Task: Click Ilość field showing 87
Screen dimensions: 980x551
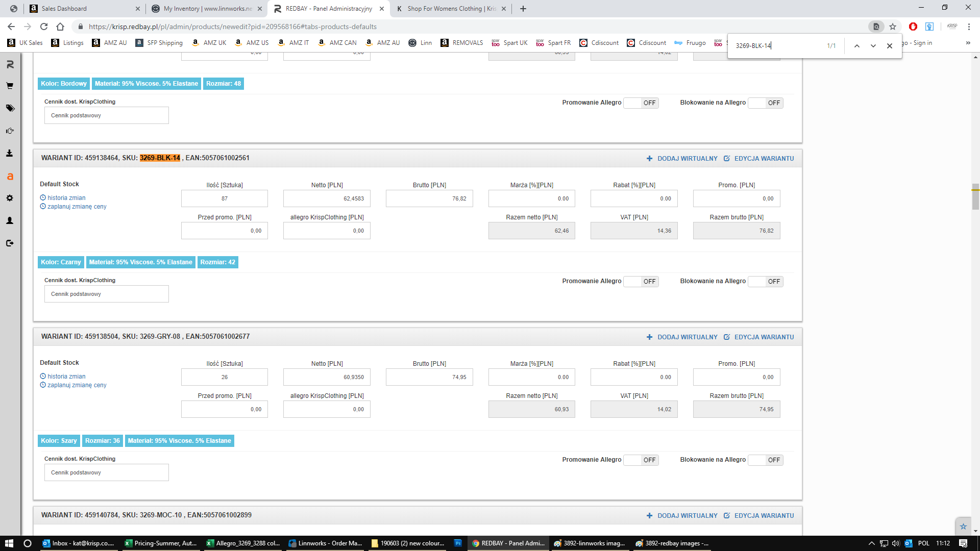Action: click(x=224, y=198)
